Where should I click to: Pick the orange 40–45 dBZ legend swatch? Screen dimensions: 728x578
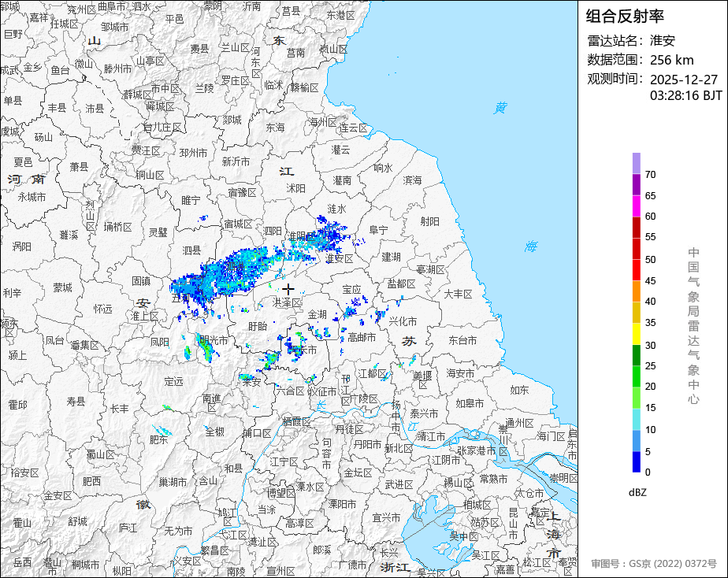tap(636, 291)
